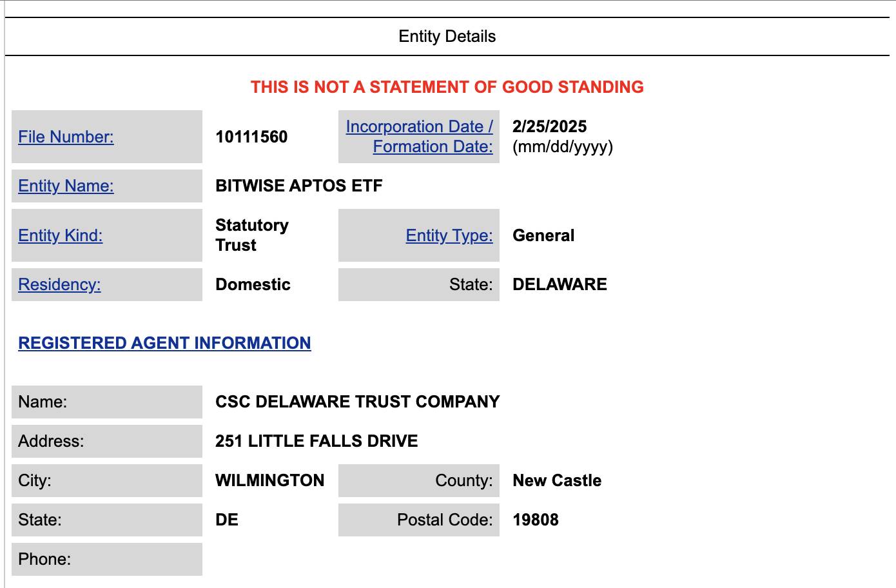The image size is (896, 588).
Task: Click CSC DELAWARE TRUST COMPANY agent name
Action: coord(358,402)
